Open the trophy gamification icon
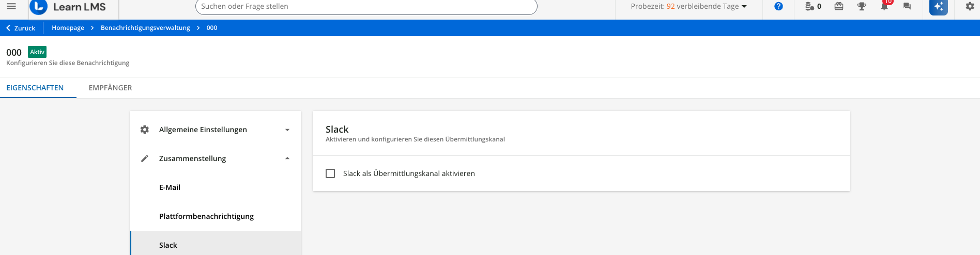 click(862, 7)
